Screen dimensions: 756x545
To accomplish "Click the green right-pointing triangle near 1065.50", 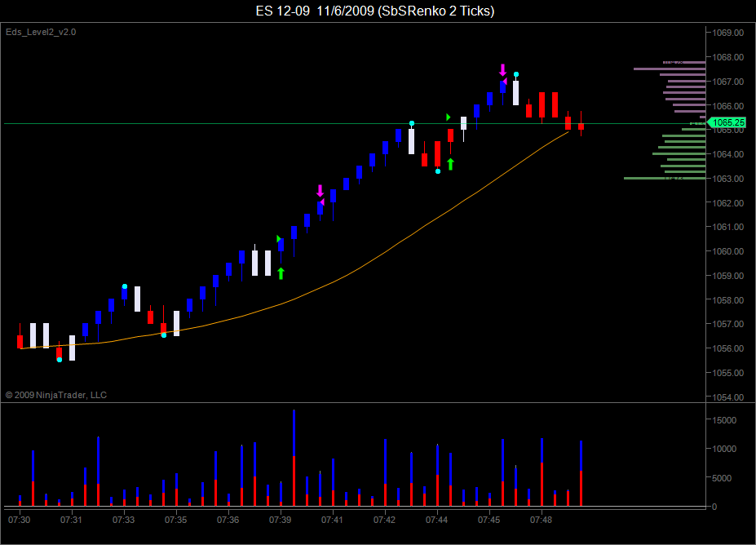I will point(449,117).
